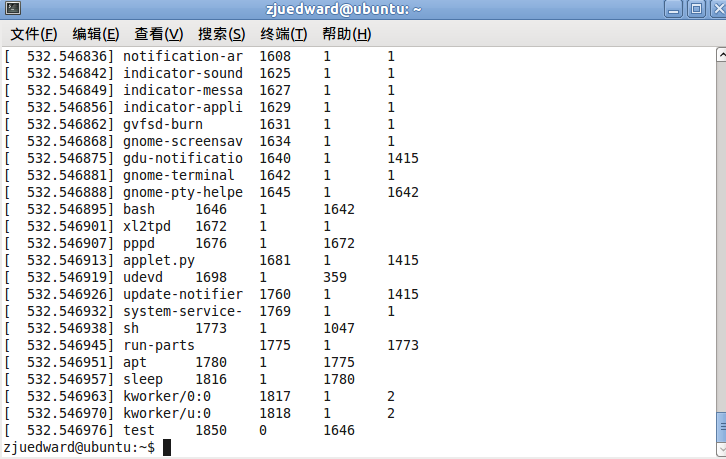Click the text notification-ar
This screenshot has height=459, width=726.
click(182, 57)
